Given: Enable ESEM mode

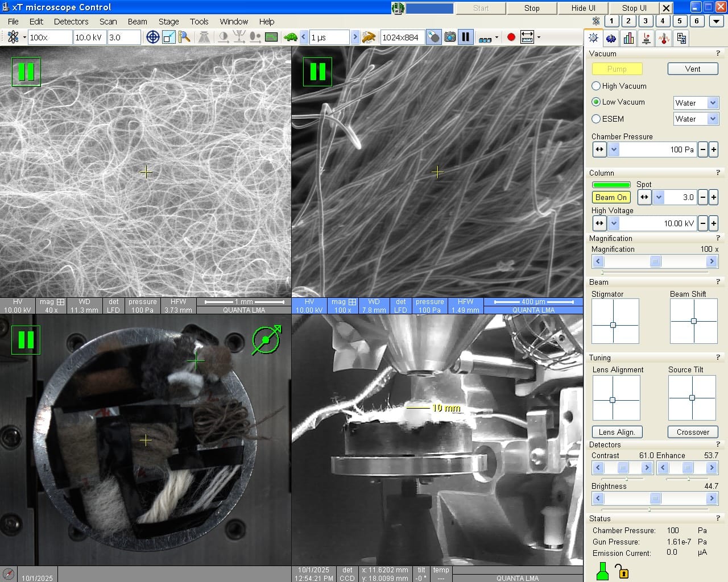Looking at the screenshot, I should pyautogui.click(x=596, y=119).
